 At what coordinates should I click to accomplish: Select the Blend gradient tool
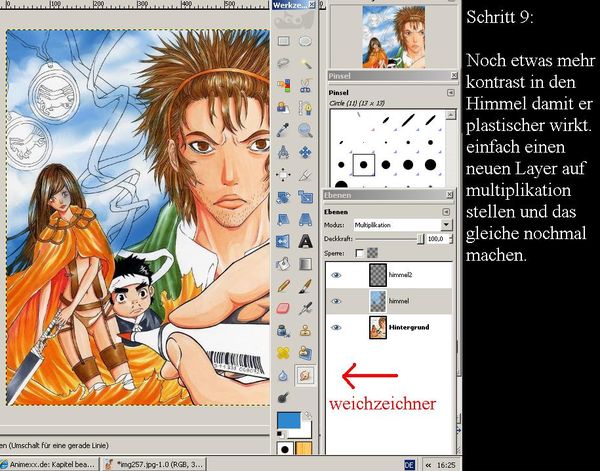[x=305, y=264]
